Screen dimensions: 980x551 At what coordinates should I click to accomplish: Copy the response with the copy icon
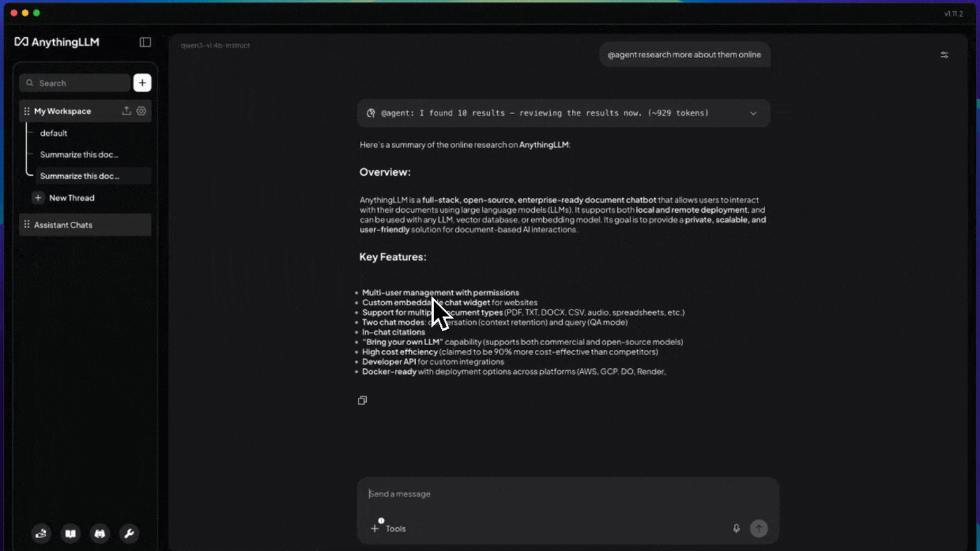362,400
